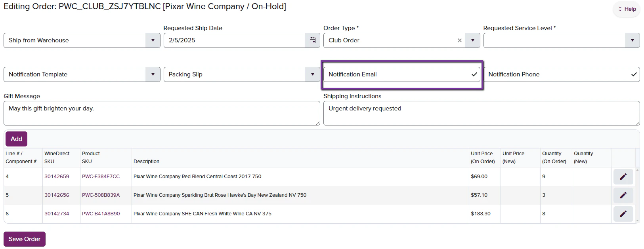Open the Help menu button
Image resolution: width=644 pixels, height=249 pixels.
[x=627, y=9]
